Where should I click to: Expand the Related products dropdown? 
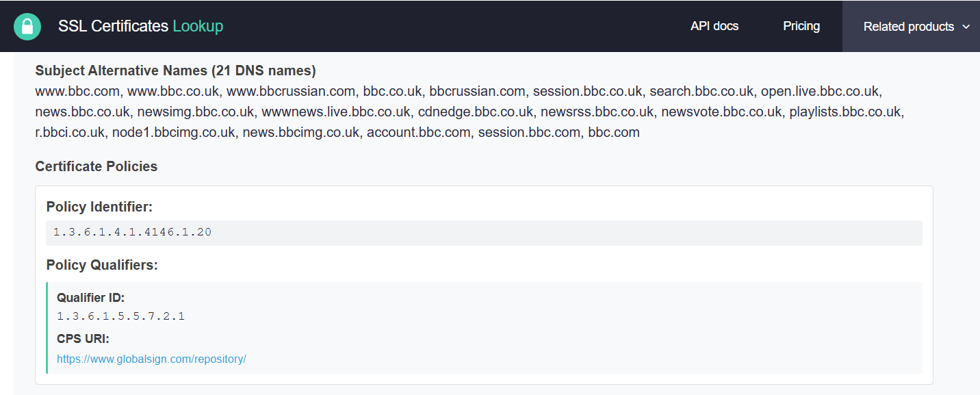point(911,27)
